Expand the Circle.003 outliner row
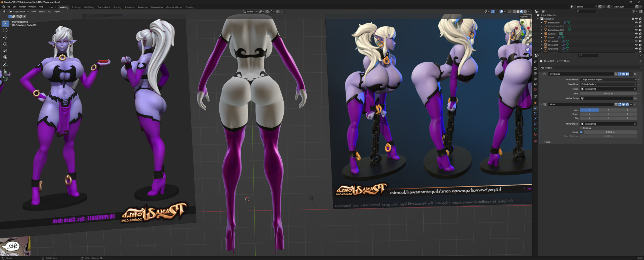644x260 pixels. (x=542, y=49)
